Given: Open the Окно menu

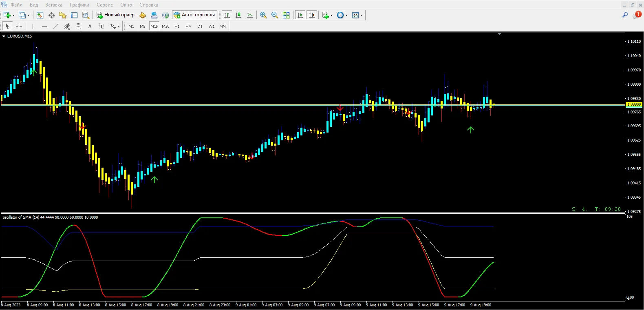Looking at the screenshot, I should point(126,5).
